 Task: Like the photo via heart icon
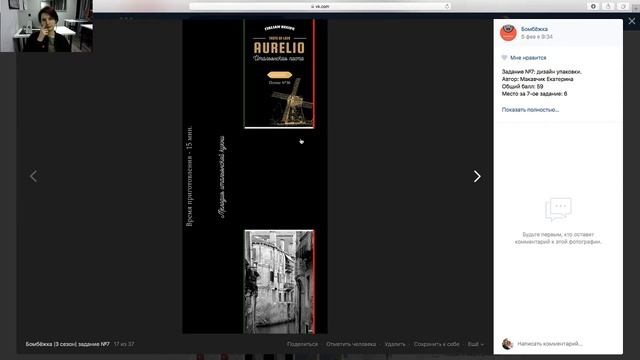504,58
